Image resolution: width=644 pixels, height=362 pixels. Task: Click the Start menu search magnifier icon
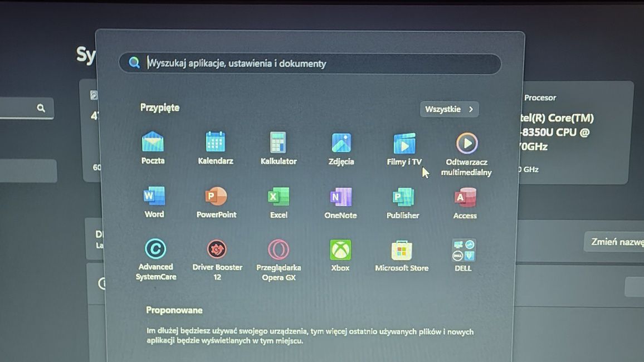[x=134, y=62]
